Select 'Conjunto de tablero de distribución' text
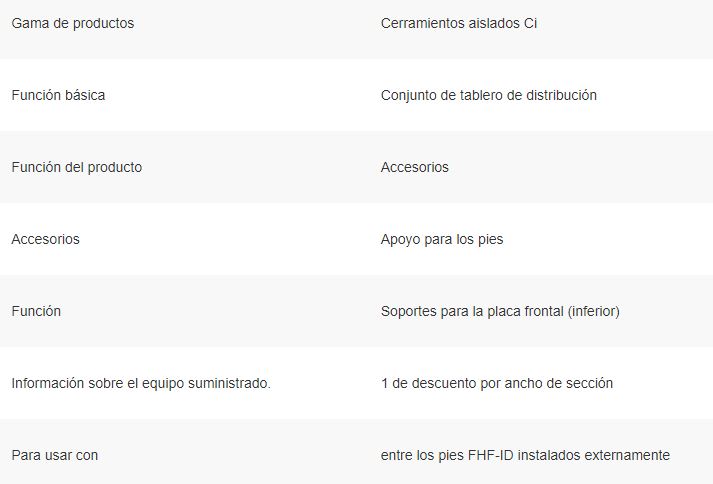 tap(489, 95)
